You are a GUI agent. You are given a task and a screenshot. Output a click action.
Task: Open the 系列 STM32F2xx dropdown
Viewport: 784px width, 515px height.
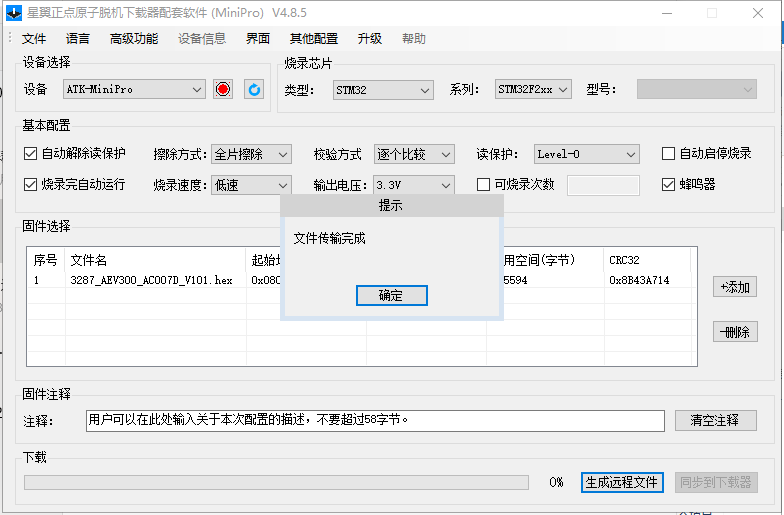[533, 90]
